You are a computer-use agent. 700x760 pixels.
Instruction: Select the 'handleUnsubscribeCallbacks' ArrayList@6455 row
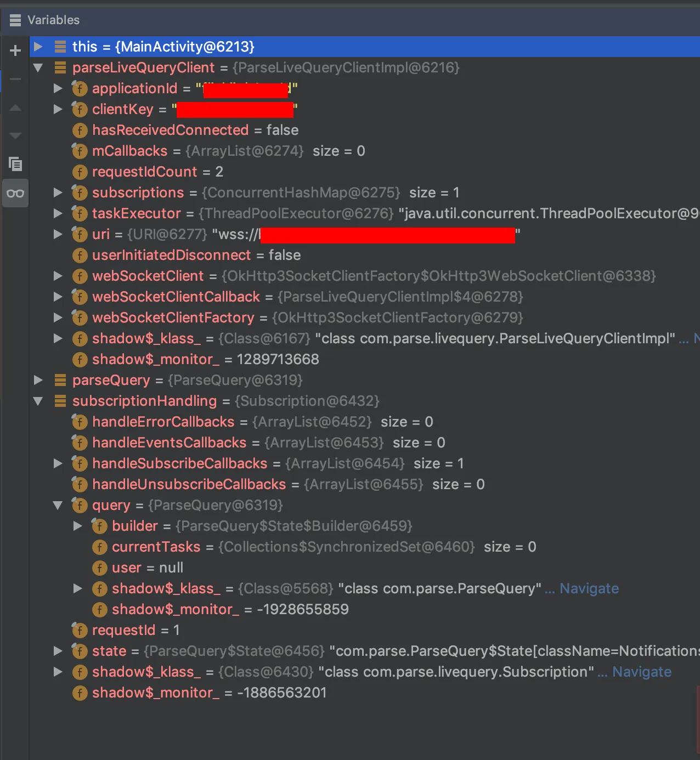tap(364, 484)
